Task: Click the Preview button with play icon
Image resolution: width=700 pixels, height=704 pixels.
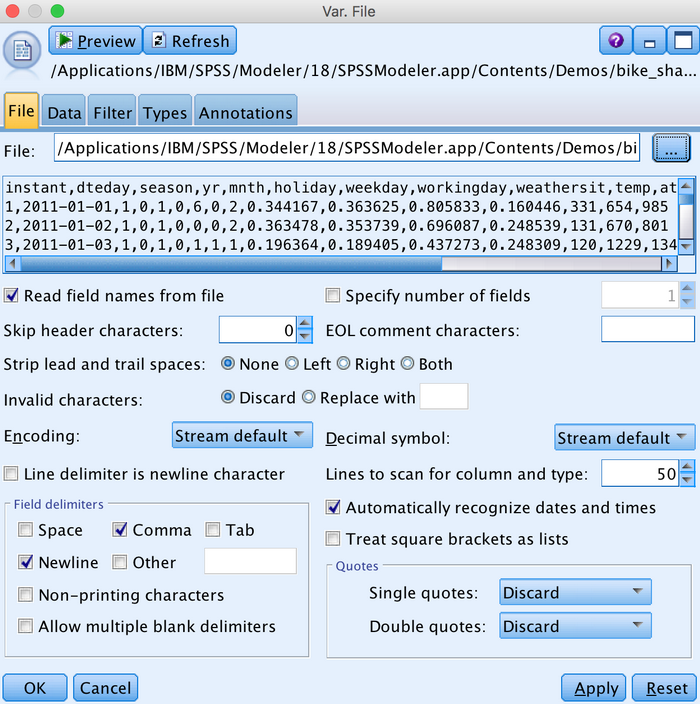Action: [94, 41]
